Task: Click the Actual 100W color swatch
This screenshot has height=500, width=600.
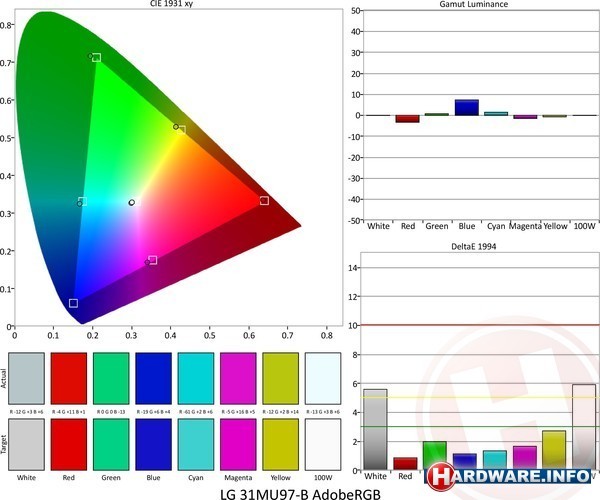Action: [x=323, y=378]
